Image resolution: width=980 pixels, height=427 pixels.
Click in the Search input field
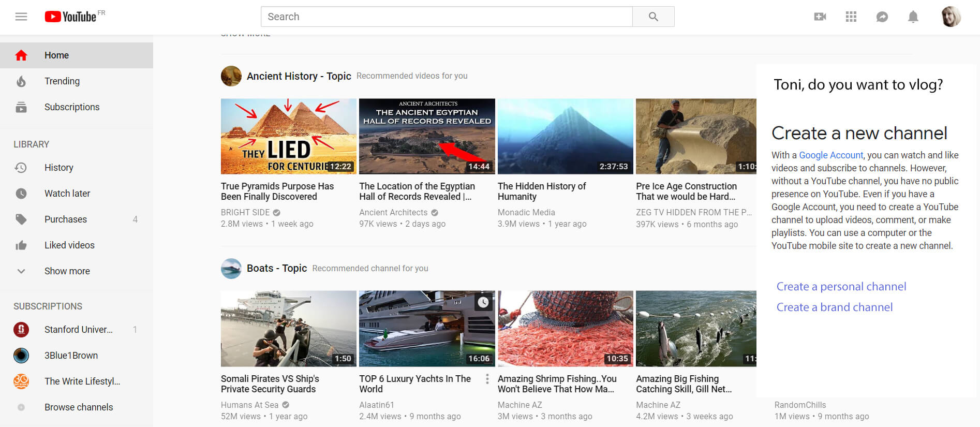(x=447, y=17)
